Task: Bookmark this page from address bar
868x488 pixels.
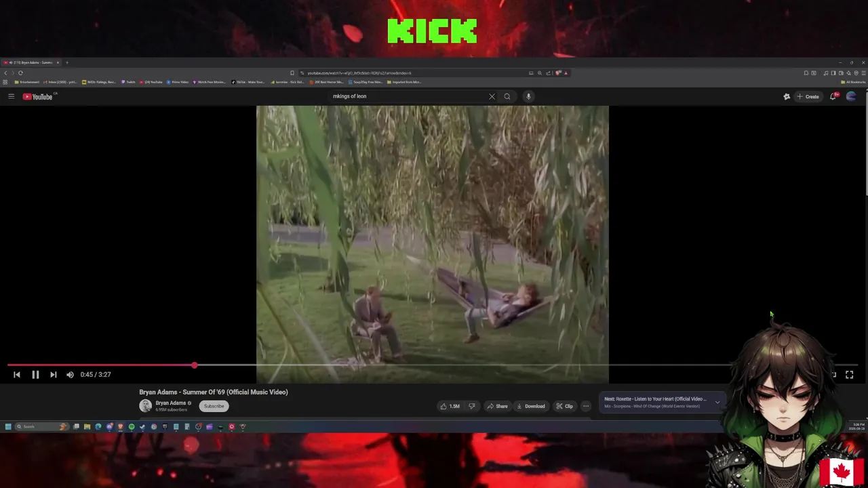Action: (292, 73)
